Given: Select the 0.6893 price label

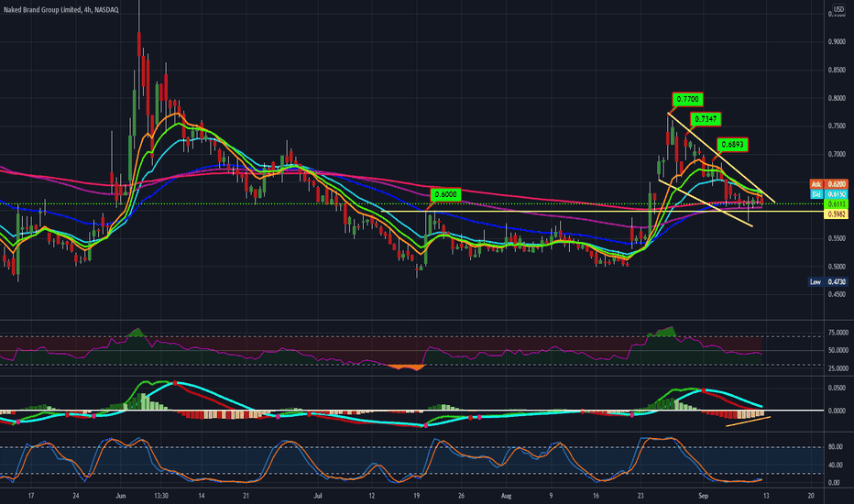Looking at the screenshot, I should coord(732,145).
